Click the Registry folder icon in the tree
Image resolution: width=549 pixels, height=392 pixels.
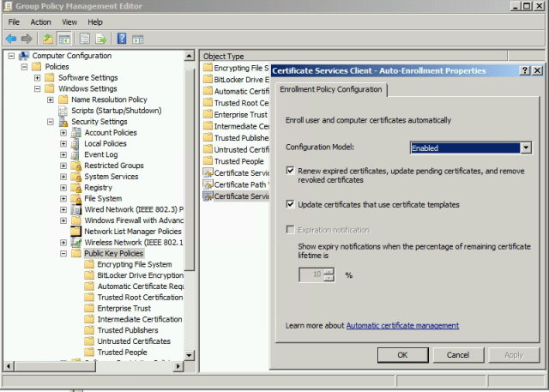coord(76,188)
